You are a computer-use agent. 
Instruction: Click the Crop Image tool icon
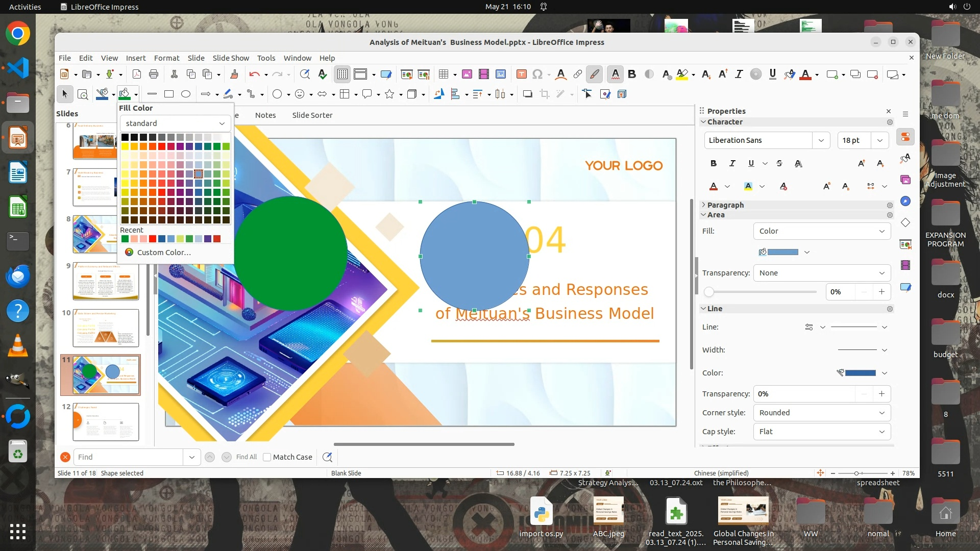coord(545,94)
